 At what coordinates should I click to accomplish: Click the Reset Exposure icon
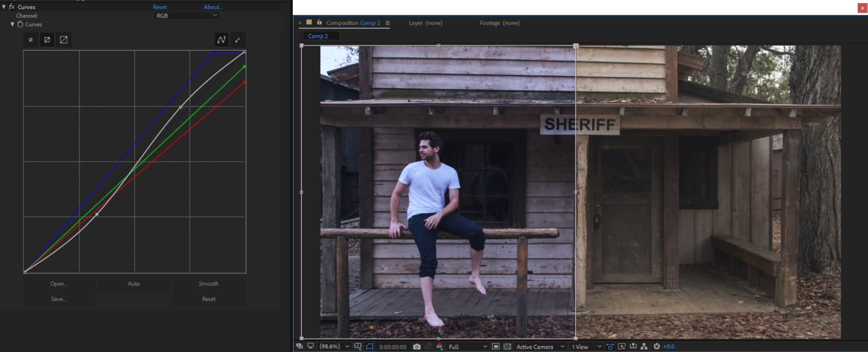pyautogui.click(x=657, y=346)
